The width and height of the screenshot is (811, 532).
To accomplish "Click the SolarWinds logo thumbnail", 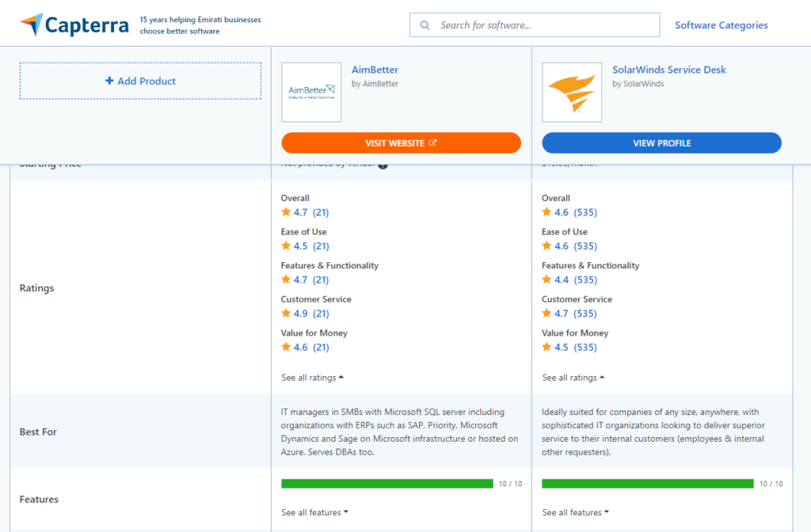I will click(572, 92).
